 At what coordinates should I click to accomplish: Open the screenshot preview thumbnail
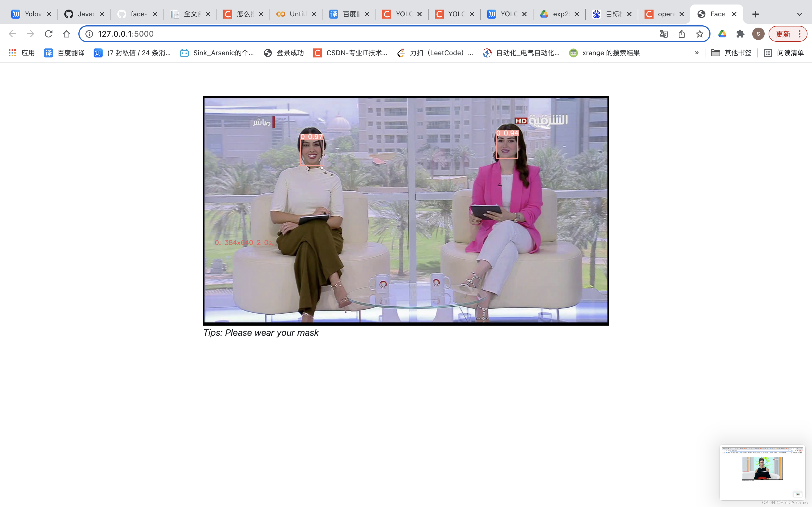tap(762, 472)
